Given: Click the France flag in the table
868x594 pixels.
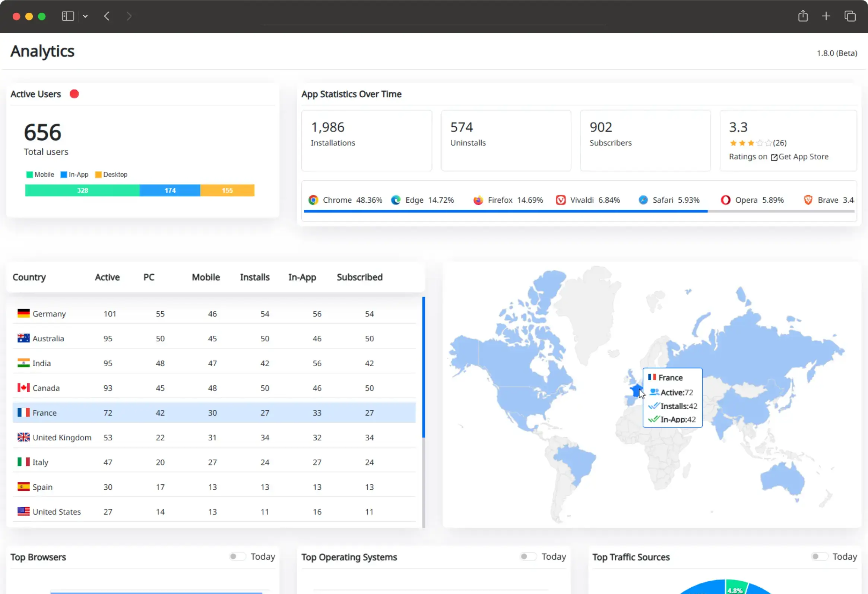Looking at the screenshot, I should (x=23, y=412).
